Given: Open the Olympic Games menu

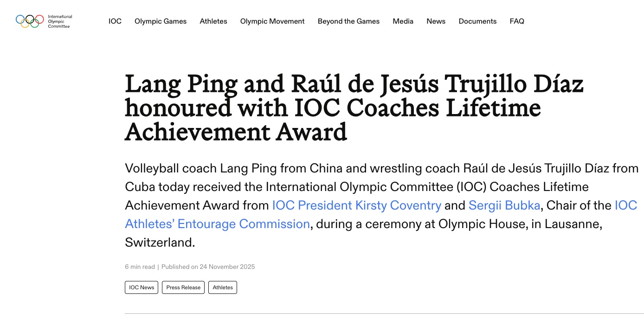Looking at the screenshot, I should pyautogui.click(x=161, y=21).
